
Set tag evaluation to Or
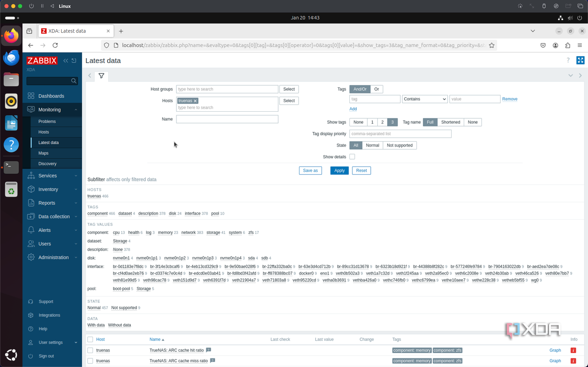376,89
